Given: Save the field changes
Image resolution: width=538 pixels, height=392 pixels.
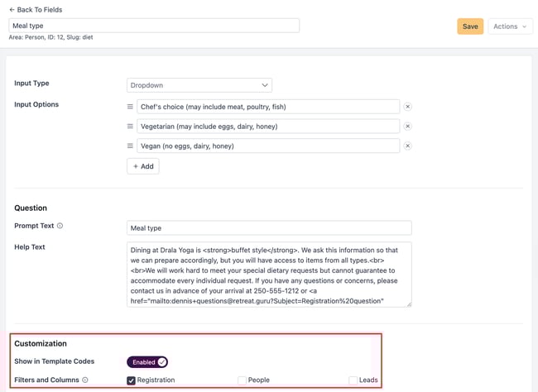Looking at the screenshot, I should [x=470, y=26].
